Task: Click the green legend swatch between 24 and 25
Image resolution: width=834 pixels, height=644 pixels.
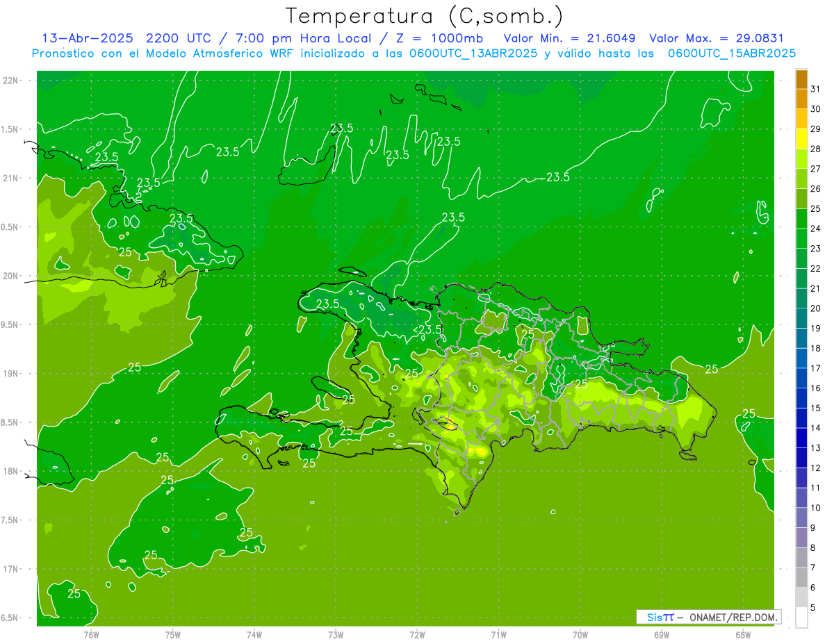Action: 801,218
